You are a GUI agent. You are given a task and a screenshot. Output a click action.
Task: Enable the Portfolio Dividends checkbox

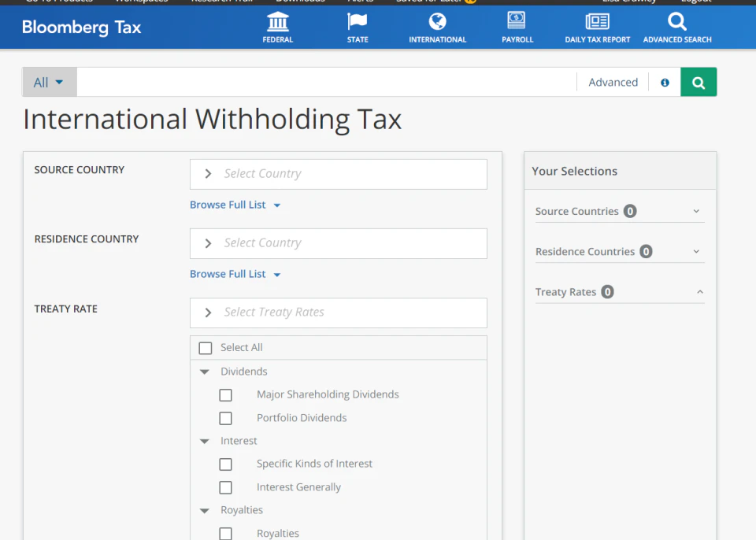click(226, 418)
